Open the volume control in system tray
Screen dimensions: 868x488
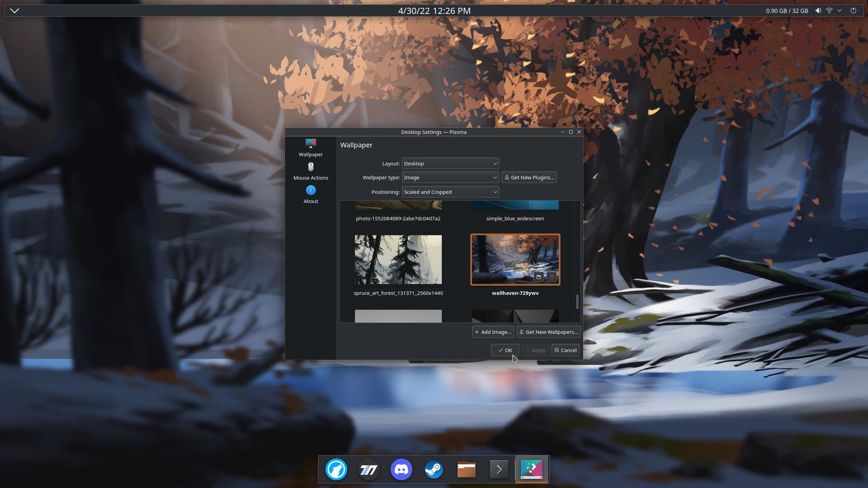[x=818, y=10]
